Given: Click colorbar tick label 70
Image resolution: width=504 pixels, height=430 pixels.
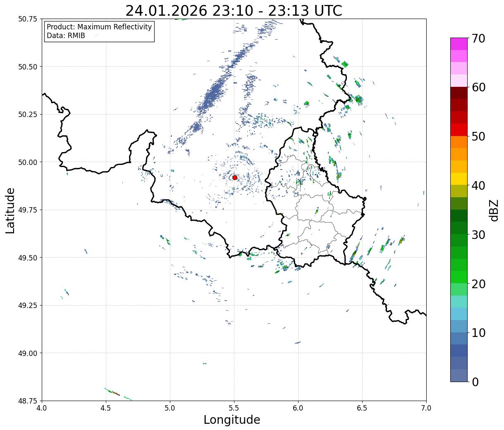Looking at the screenshot, I should pos(478,38).
